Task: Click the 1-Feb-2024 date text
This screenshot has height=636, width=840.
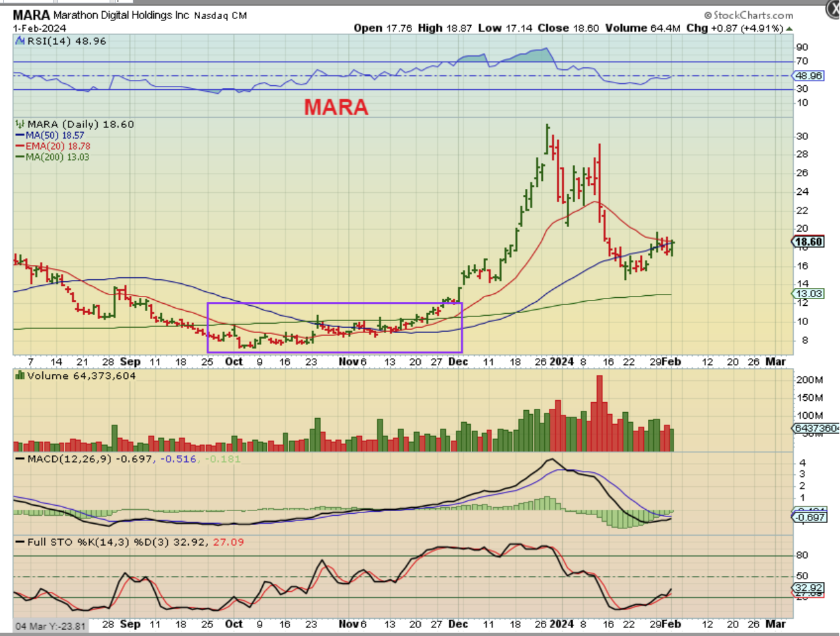Action: (40, 28)
